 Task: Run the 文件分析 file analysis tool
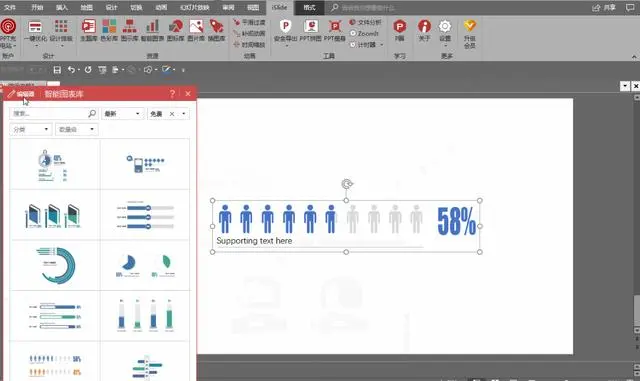click(365, 22)
